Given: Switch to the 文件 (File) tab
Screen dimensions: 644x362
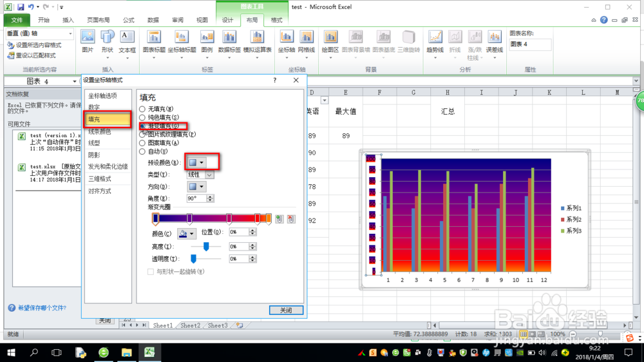Looking at the screenshot, I should (17, 20).
